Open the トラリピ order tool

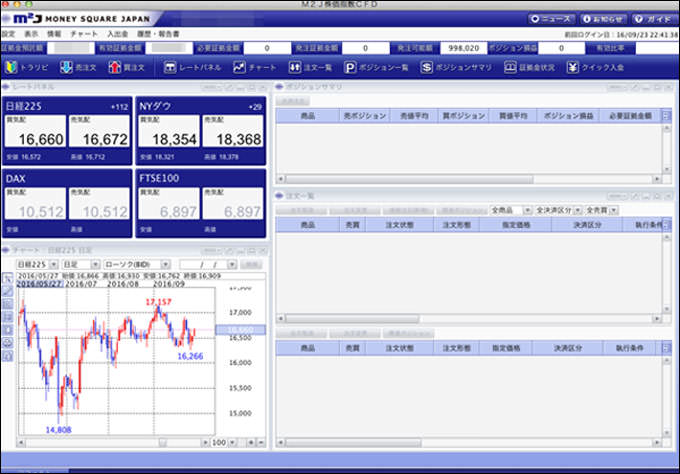[27, 67]
